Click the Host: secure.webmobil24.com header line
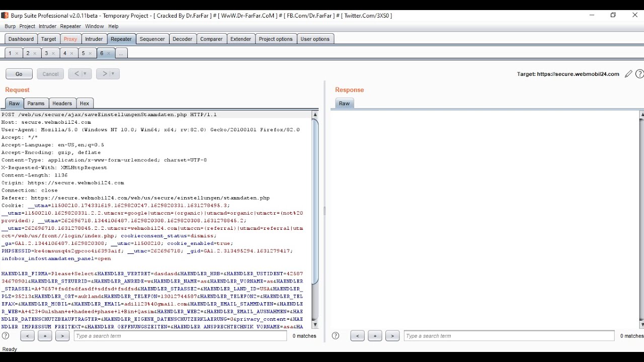 coord(46,122)
